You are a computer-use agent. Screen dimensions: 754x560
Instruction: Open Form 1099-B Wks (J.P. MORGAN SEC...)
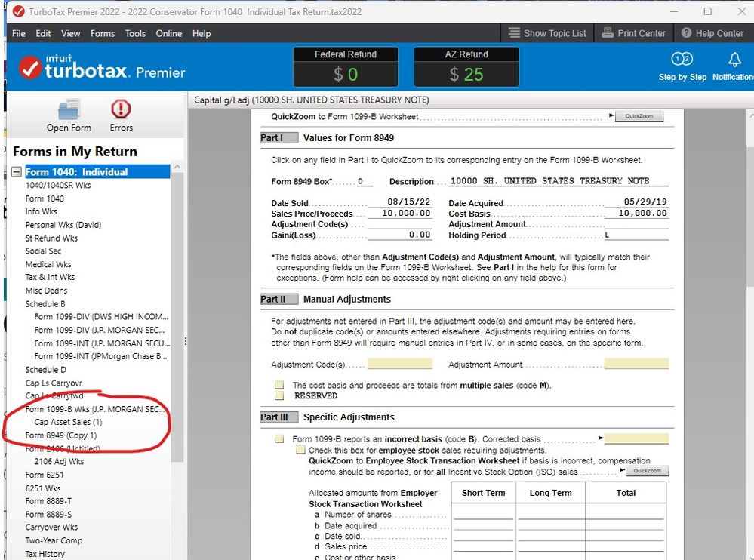[x=95, y=410]
